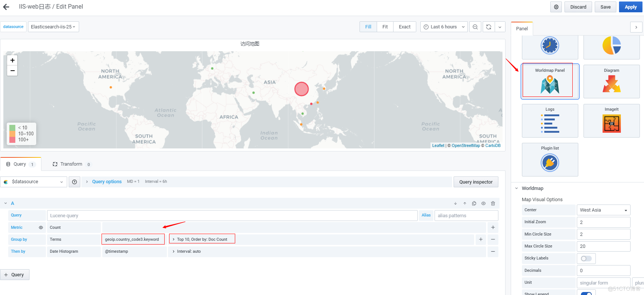Image resolution: width=644 pixels, height=295 pixels.
Task: Refresh the dashboard with refresh icon
Action: coord(489,27)
